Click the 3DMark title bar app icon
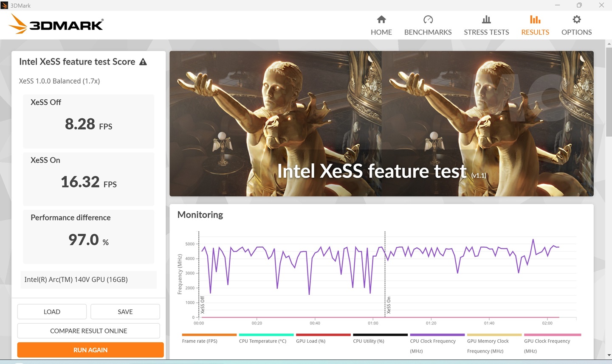 [x=5, y=5]
